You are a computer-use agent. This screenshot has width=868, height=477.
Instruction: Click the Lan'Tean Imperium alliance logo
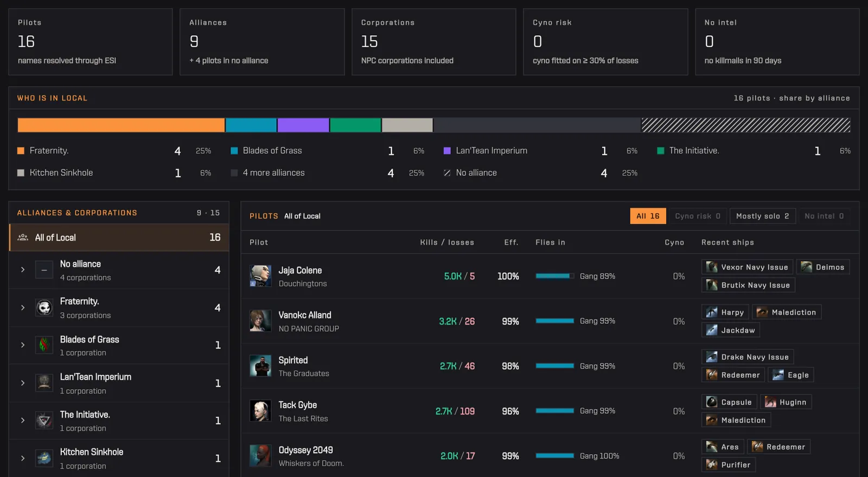tap(44, 383)
